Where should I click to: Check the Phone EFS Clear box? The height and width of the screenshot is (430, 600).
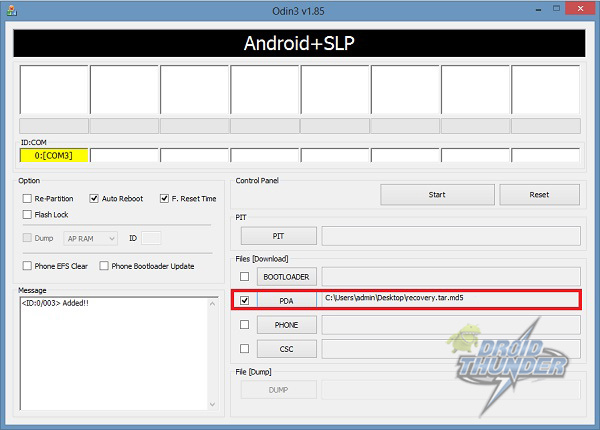tap(27, 266)
